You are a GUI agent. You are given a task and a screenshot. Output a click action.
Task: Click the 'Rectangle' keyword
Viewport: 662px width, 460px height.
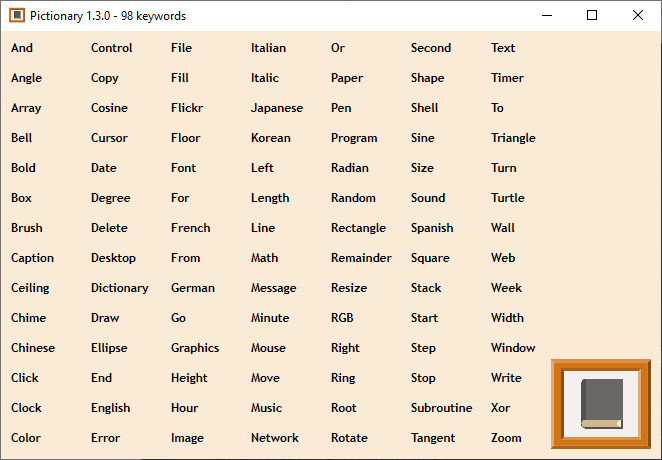click(358, 228)
